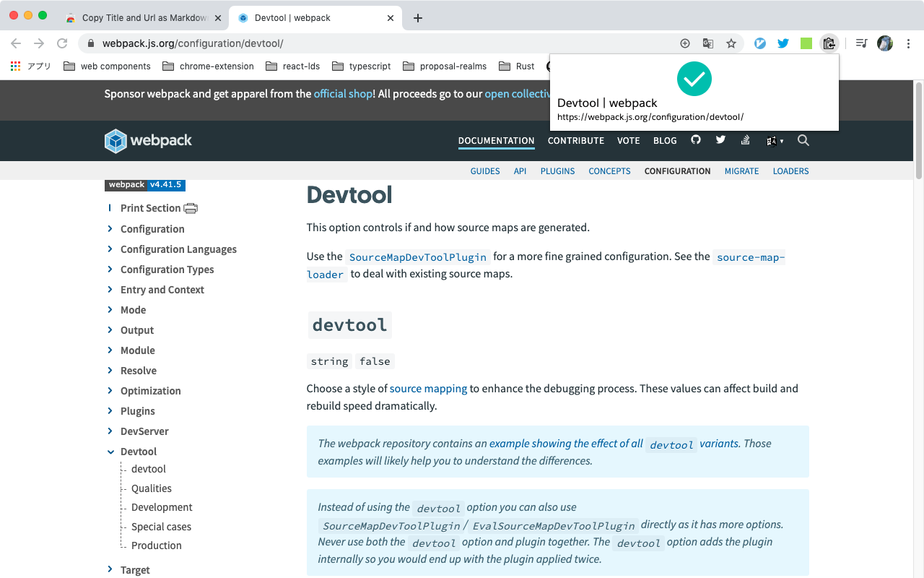Close the Copy Title and Url tab
The width and height of the screenshot is (924, 578).
coord(218,18)
